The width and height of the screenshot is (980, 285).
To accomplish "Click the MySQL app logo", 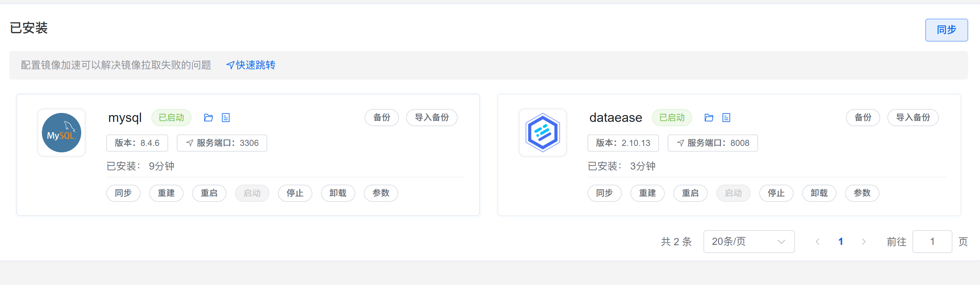I will tap(61, 133).
